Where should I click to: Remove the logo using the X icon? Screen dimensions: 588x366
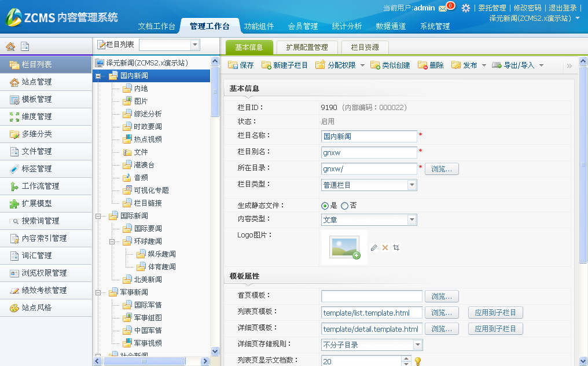pyautogui.click(x=385, y=247)
